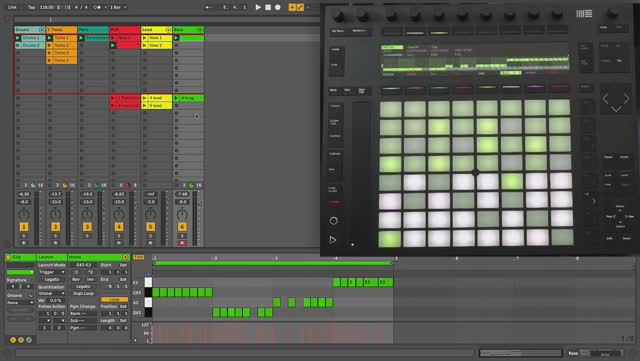Toggle the automation arm button in transport
Viewport: 640px width, 361px height.
pyautogui.click(x=300, y=7)
